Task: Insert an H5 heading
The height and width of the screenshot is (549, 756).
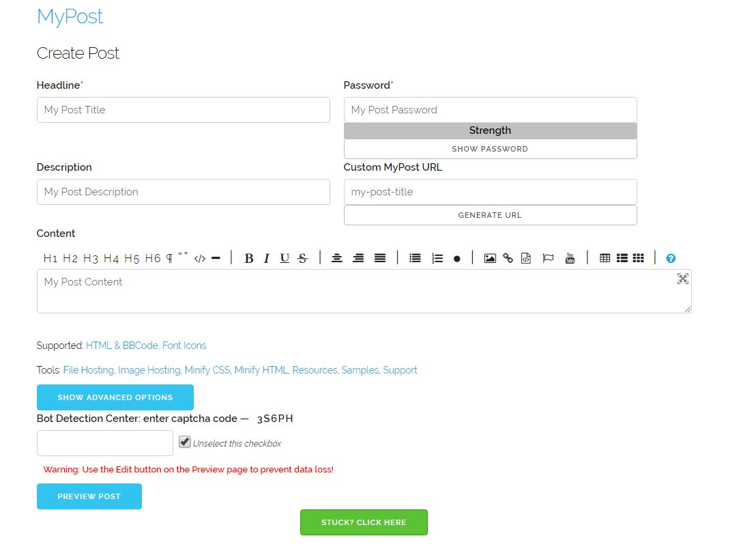Action: 132,259
